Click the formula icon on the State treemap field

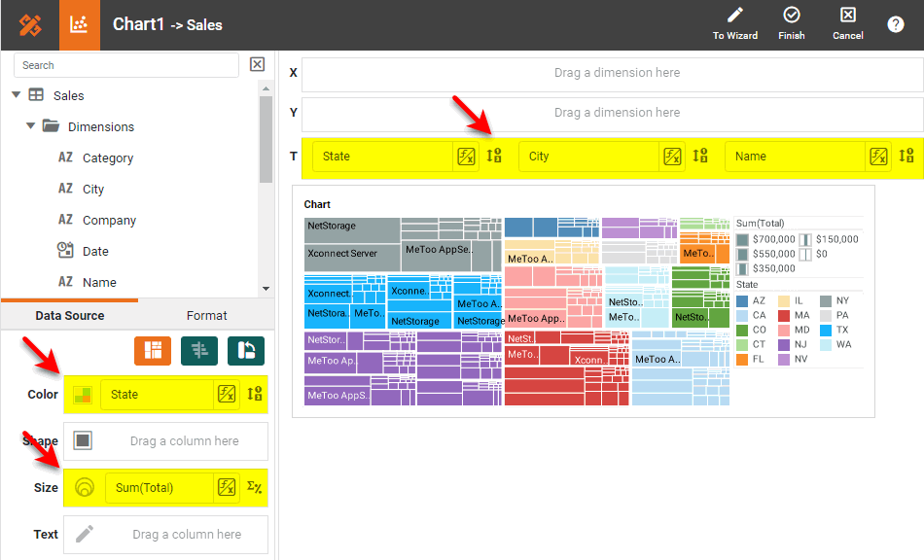[x=466, y=157]
